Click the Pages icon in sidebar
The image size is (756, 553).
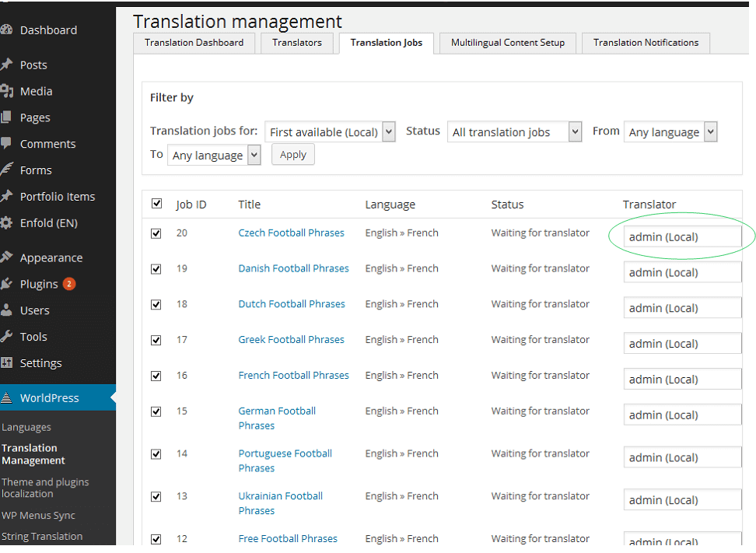point(6,118)
